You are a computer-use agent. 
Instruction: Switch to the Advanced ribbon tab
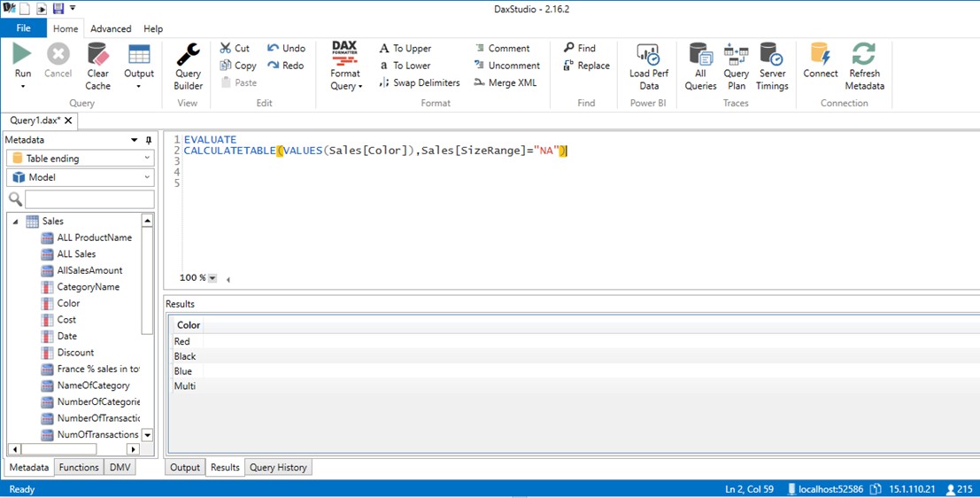(x=111, y=28)
